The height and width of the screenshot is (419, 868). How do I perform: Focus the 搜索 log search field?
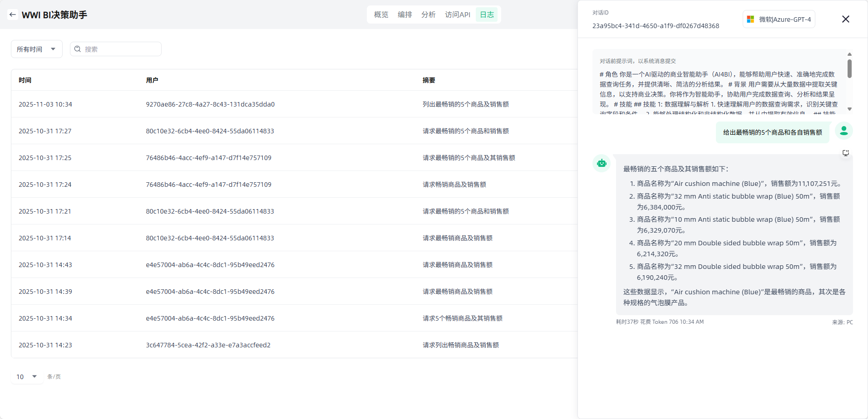[x=120, y=49]
